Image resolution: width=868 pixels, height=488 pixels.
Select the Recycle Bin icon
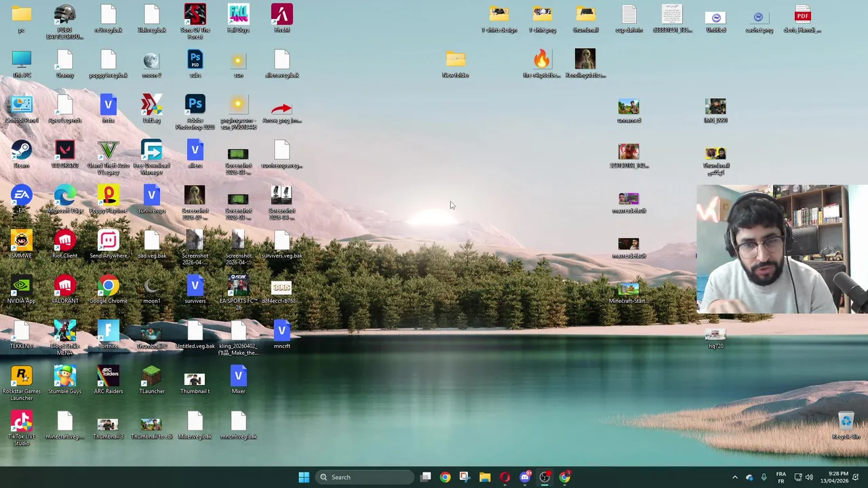pyautogui.click(x=846, y=425)
